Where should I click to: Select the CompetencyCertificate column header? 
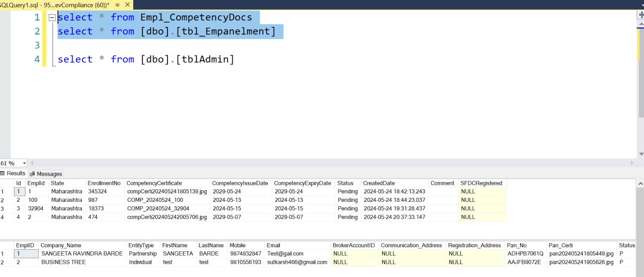pyautogui.click(x=154, y=183)
